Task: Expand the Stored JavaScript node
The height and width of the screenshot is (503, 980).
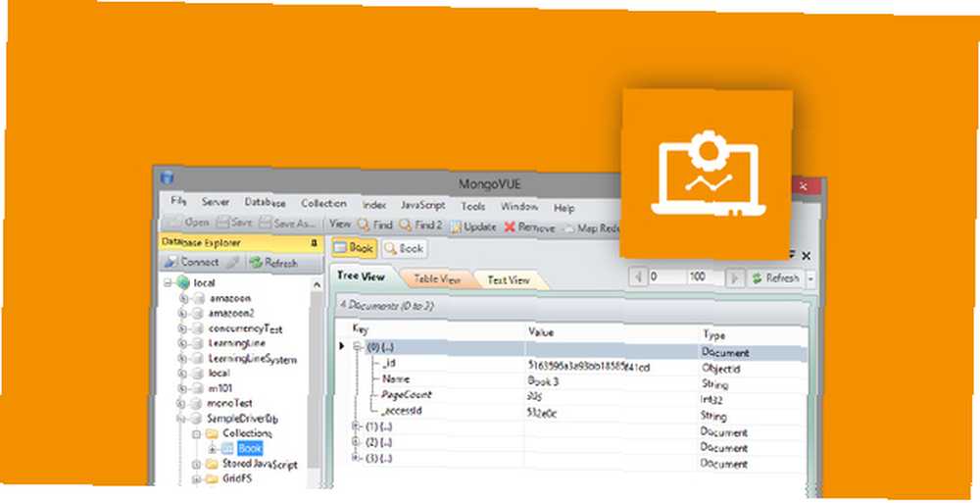Action: pyautogui.click(x=196, y=464)
